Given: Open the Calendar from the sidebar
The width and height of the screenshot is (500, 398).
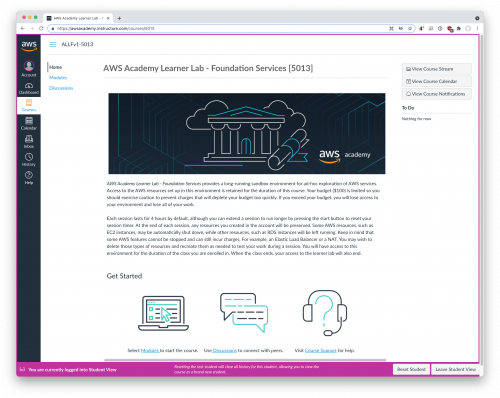Looking at the screenshot, I should [x=29, y=123].
